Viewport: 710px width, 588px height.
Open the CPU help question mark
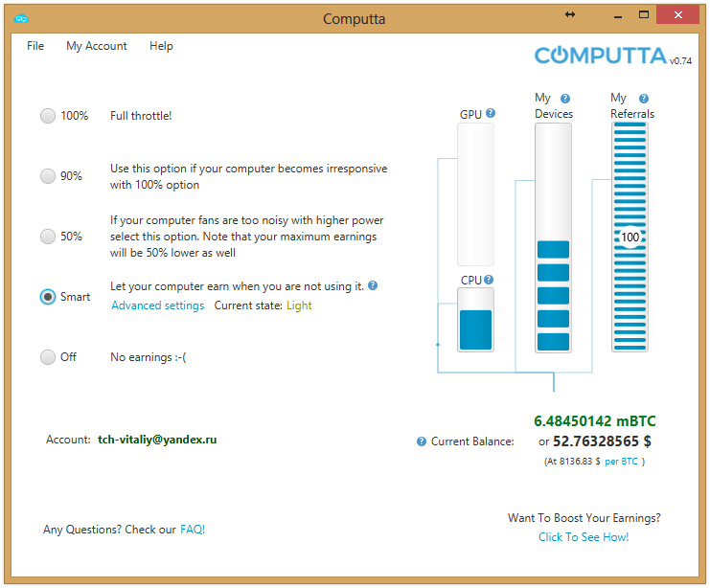coord(489,280)
